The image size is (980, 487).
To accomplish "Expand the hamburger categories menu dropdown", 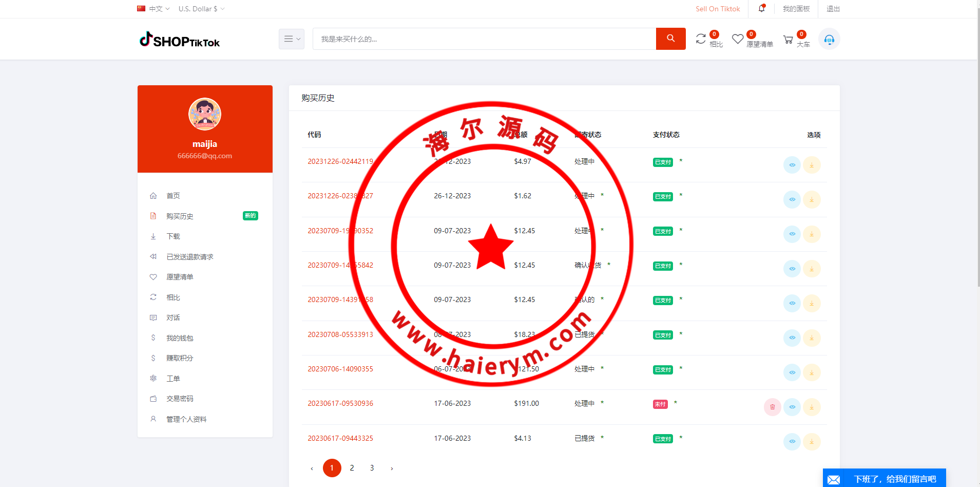I will pos(292,39).
